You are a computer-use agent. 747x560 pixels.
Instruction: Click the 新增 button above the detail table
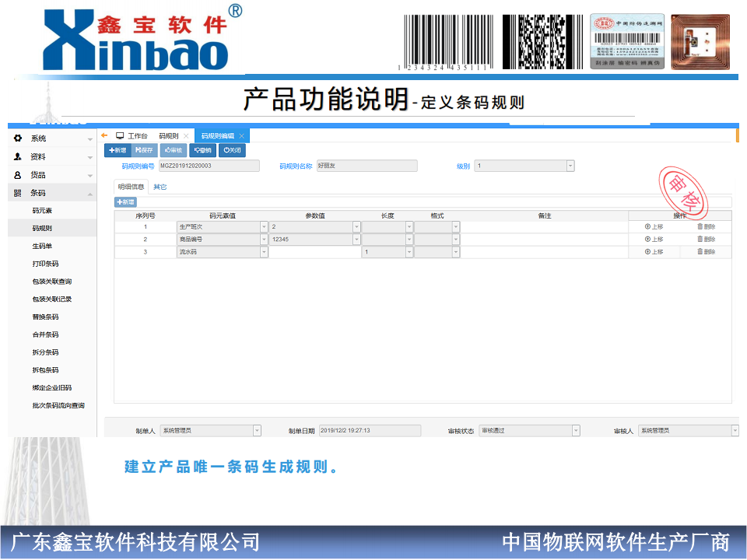coord(126,202)
